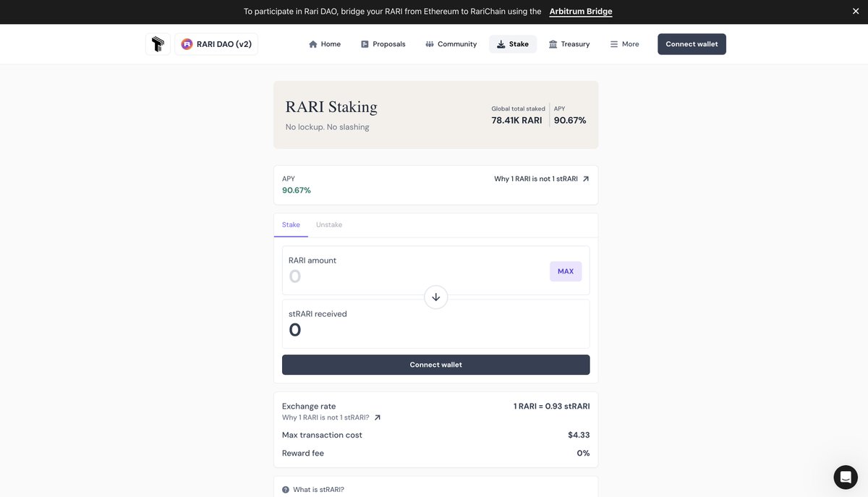Expand the More menu
The height and width of the screenshot is (497, 868).
tap(624, 44)
